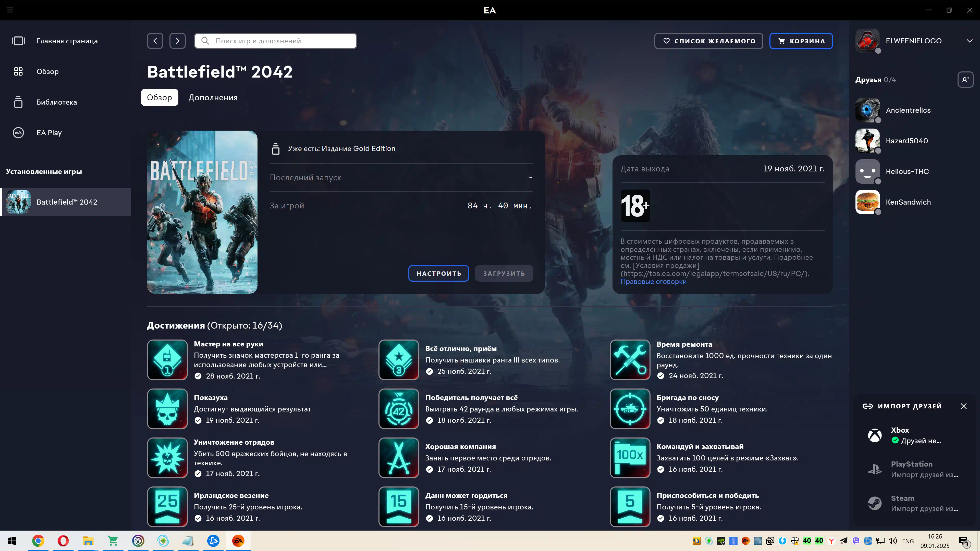The image size is (980, 551).
Task: Click the ENG language indicator
Action: click(908, 541)
